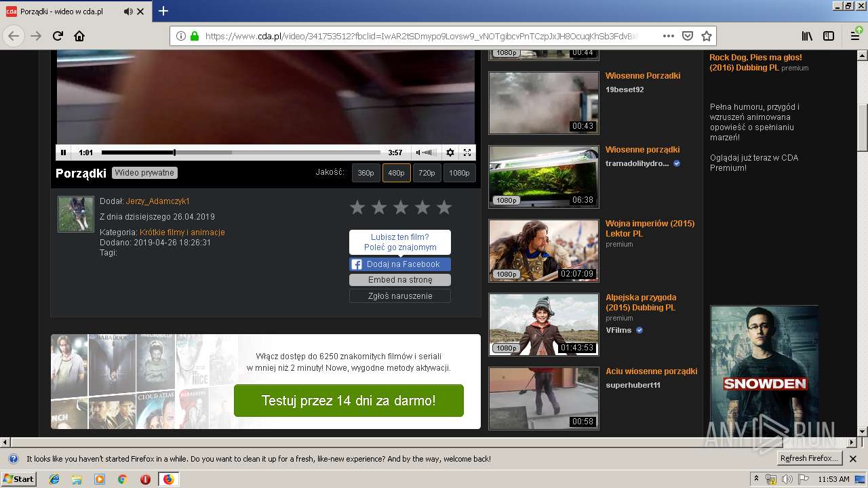Screen dimensions: 868x488
Task: Open Wojna imperiów thumbnail 02:07:09
Action: pyautogui.click(x=544, y=251)
